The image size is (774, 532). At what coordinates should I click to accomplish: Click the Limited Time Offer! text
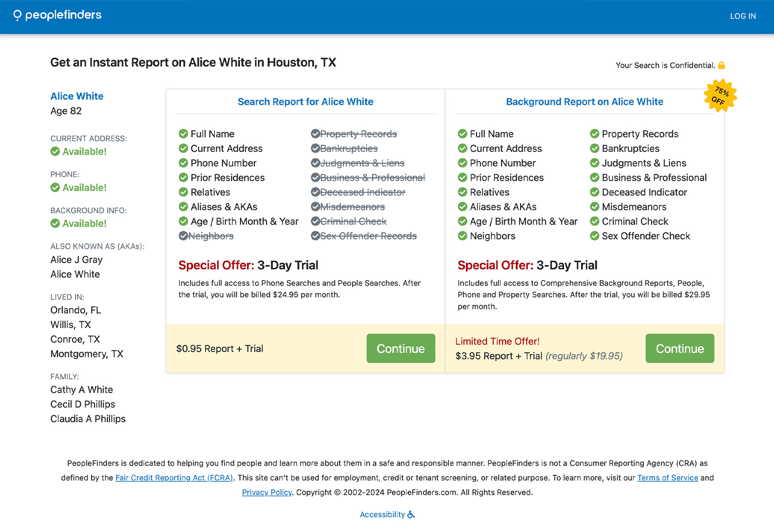click(x=497, y=341)
